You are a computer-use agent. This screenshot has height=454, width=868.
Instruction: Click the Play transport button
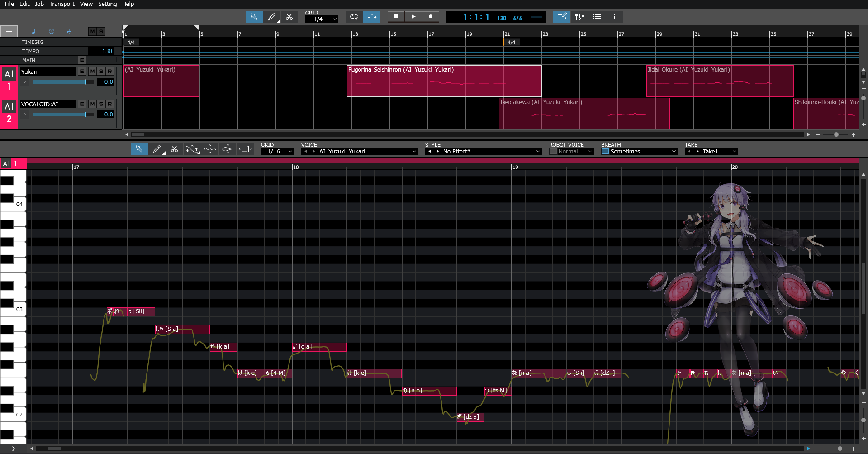413,17
